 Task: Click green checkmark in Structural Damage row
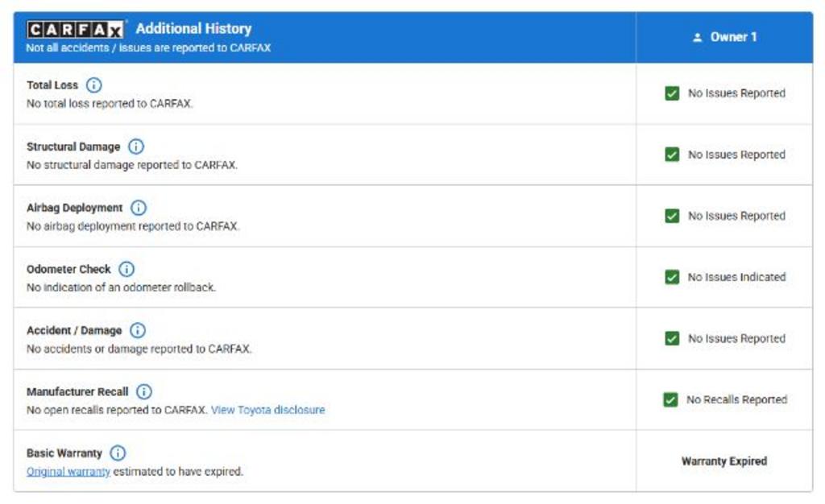(x=672, y=155)
